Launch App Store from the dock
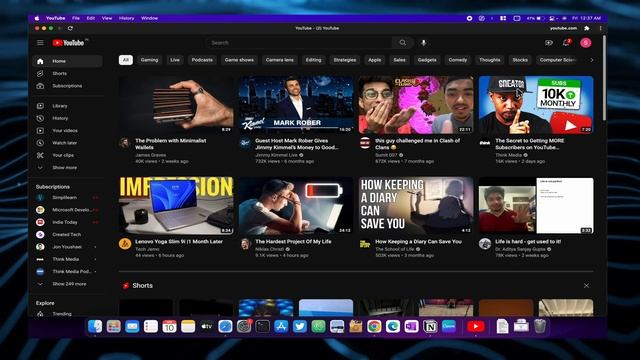 pyautogui.click(x=281, y=326)
